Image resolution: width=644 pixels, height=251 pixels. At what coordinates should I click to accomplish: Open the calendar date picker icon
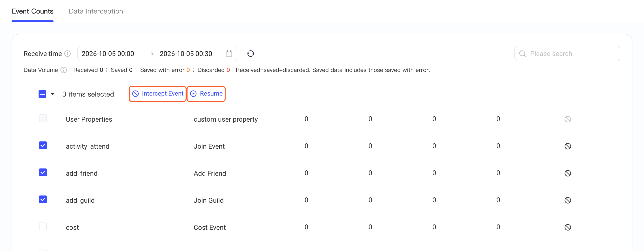[x=229, y=53]
